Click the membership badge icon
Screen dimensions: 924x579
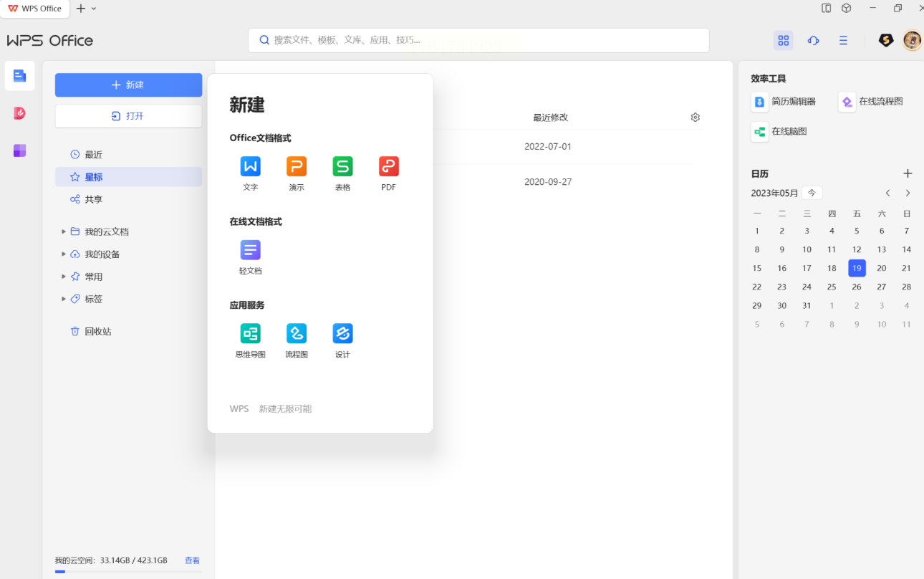pos(886,40)
